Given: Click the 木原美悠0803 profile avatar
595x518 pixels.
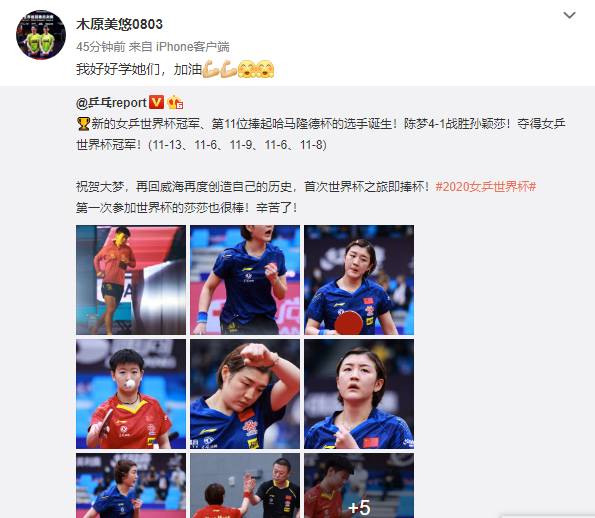Looking at the screenshot, I should 41,35.
